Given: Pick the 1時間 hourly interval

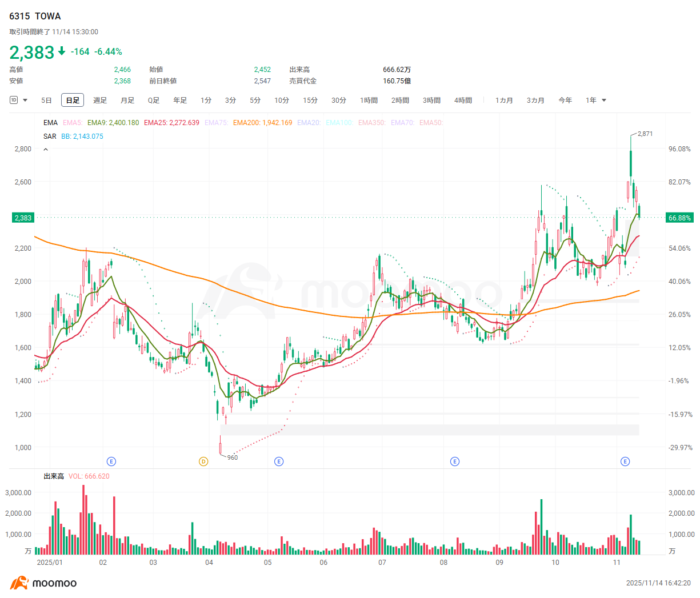Looking at the screenshot, I should point(369,101).
